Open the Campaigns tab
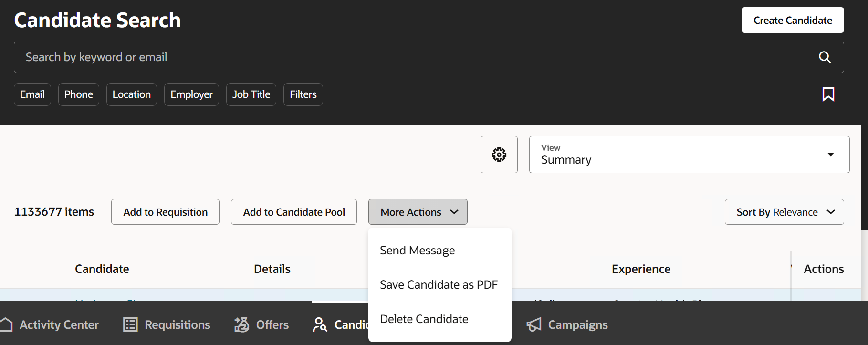The width and height of the screenshot is (868, 345). 567,324
